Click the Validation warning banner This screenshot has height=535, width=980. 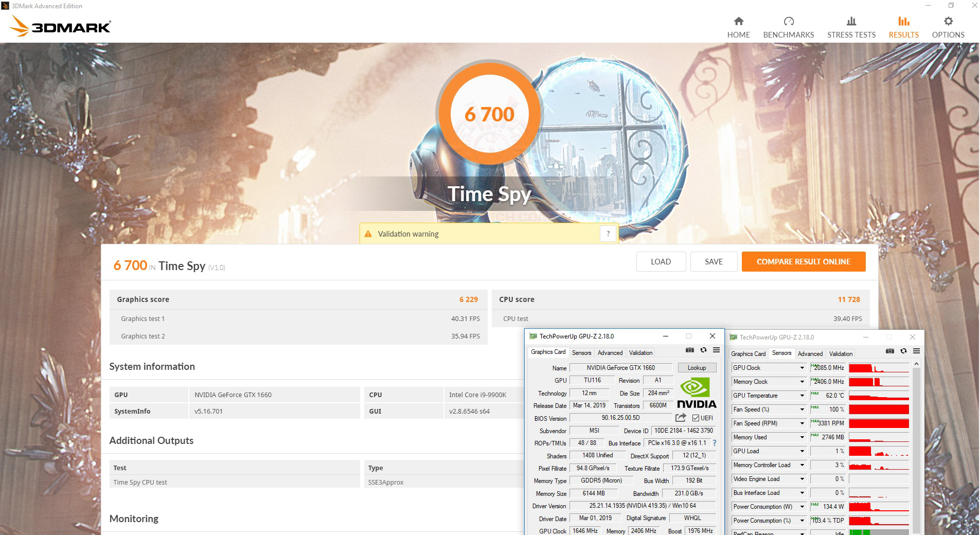click(x=488, y=234)
